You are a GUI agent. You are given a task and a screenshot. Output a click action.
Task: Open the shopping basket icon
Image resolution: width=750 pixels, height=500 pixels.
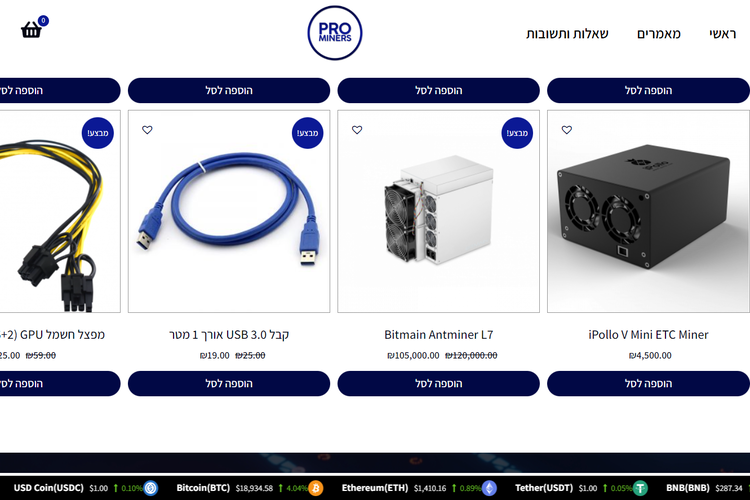click(32, 30)
